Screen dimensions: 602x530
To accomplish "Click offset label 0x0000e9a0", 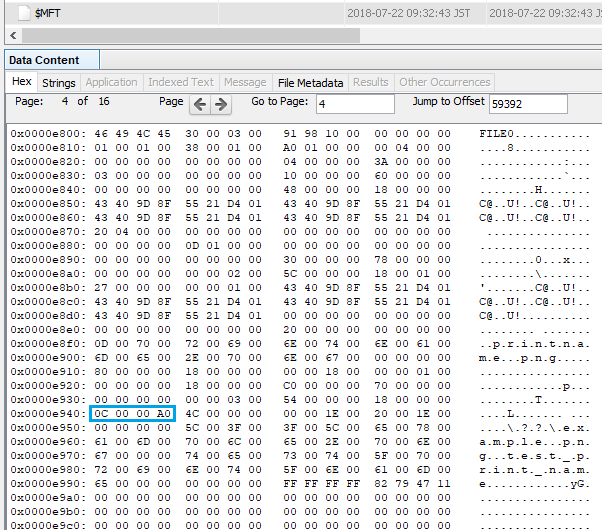I will coord(48,498).
